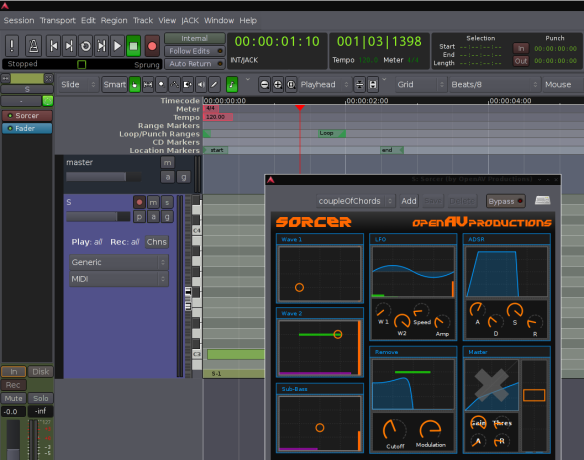This screenshot has height=460, width=584.
Task: Open the Generic MIDI patch dropdown
Action: point(119,262)
